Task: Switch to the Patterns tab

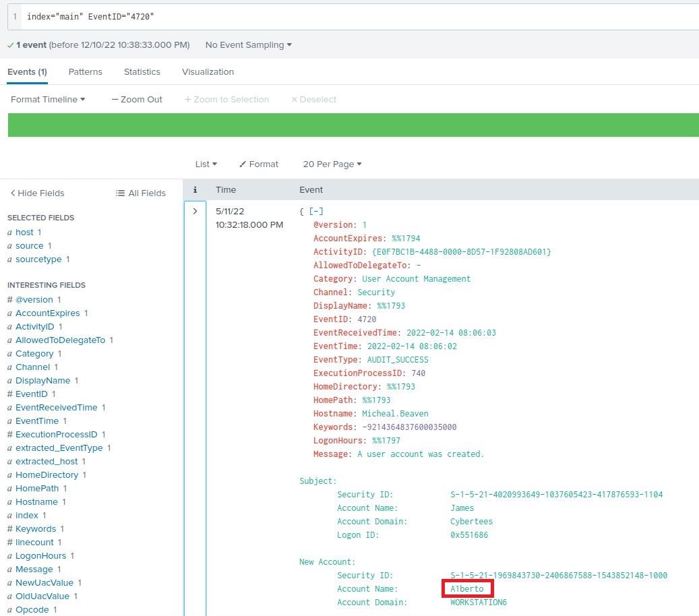Action: 85,71
